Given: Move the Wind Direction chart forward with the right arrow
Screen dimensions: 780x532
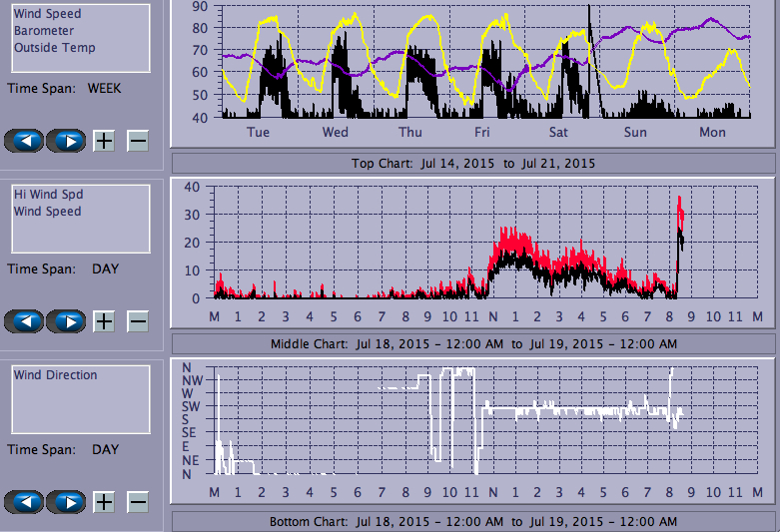Looking at the screenshot, I should coord(66,501).
